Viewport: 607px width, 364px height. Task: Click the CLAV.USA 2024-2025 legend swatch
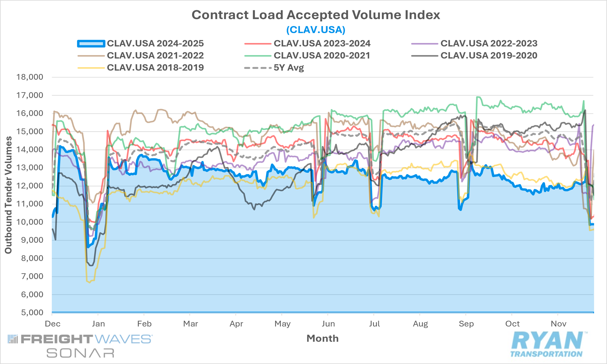pos(91,44)
